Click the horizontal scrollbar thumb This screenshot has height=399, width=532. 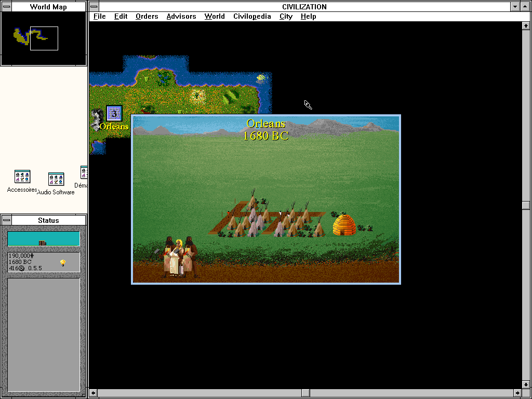pos(305,393)
